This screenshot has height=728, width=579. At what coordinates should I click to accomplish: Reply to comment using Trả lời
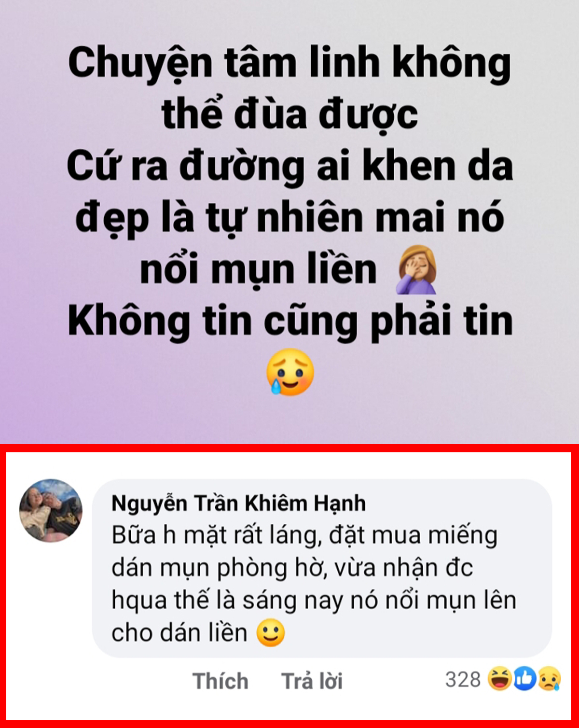pyautogui.click(x=312, y=681)
